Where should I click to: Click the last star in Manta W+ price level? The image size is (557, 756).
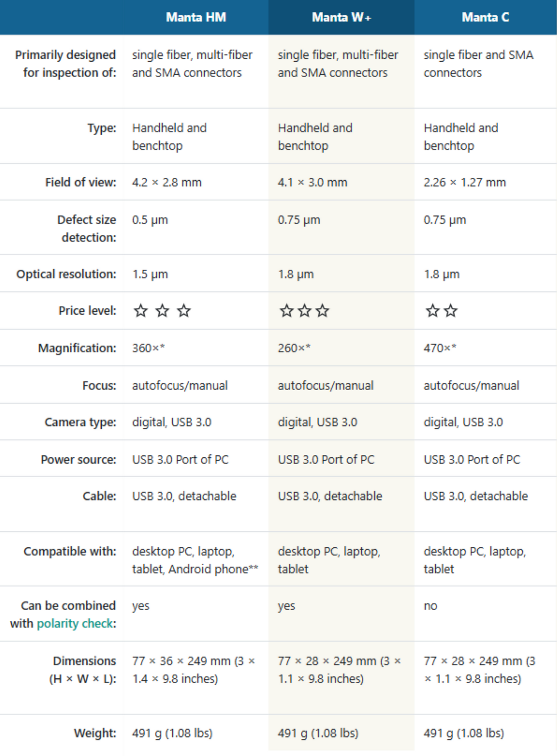[x=323, y=311]
